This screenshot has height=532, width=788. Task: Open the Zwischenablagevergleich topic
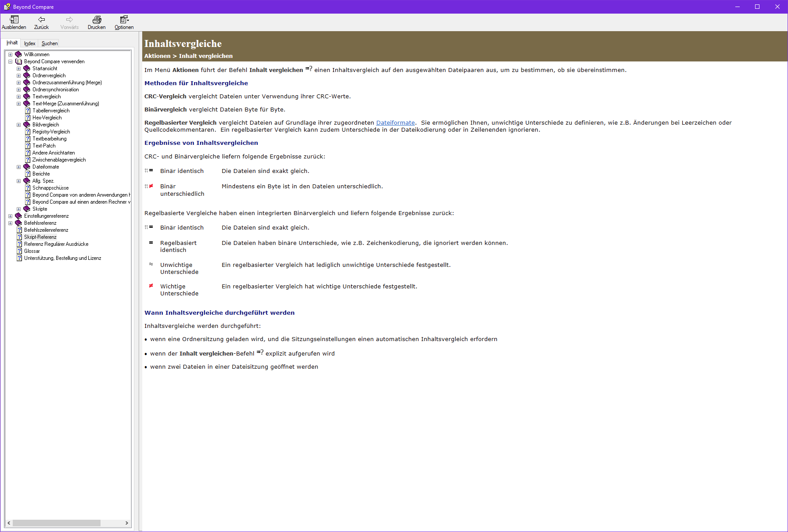tap(59, 160)
